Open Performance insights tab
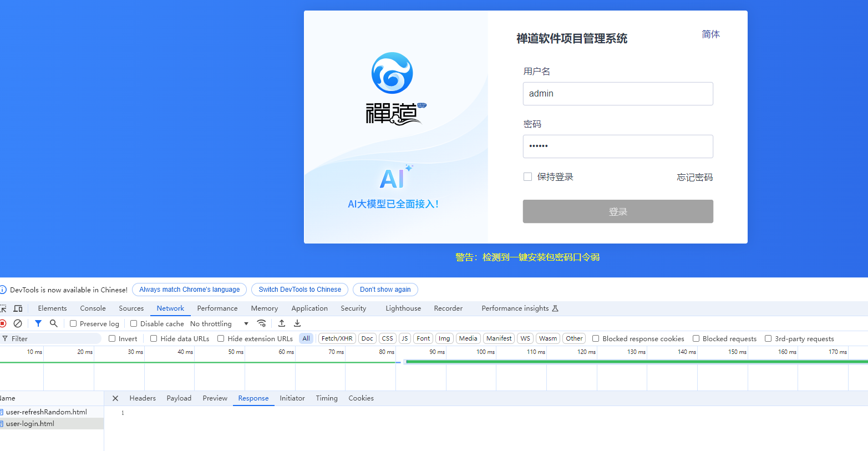 [520, 308]
